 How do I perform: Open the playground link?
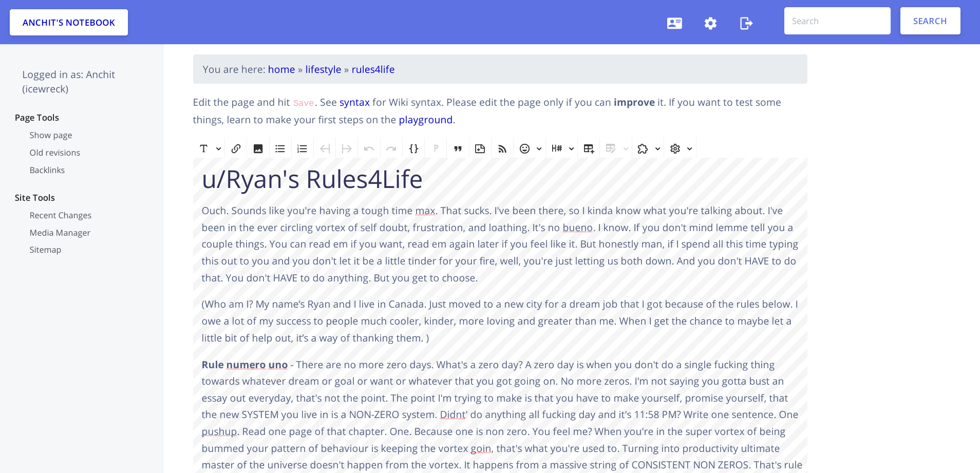426,120
